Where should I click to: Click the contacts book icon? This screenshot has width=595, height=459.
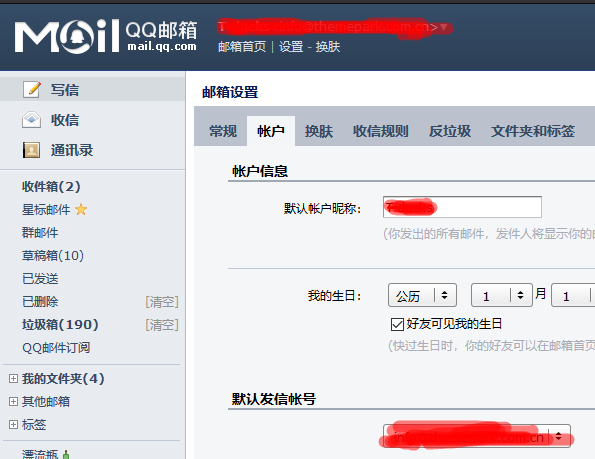[x=31, y=150]
